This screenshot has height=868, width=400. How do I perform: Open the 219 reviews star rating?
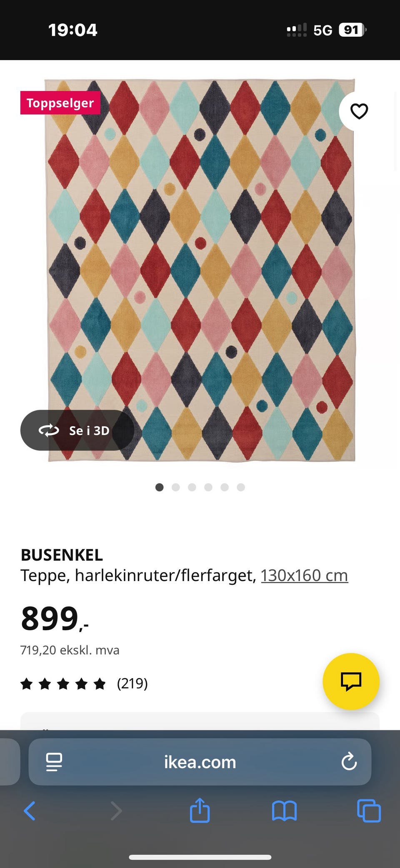pos(84,684)
